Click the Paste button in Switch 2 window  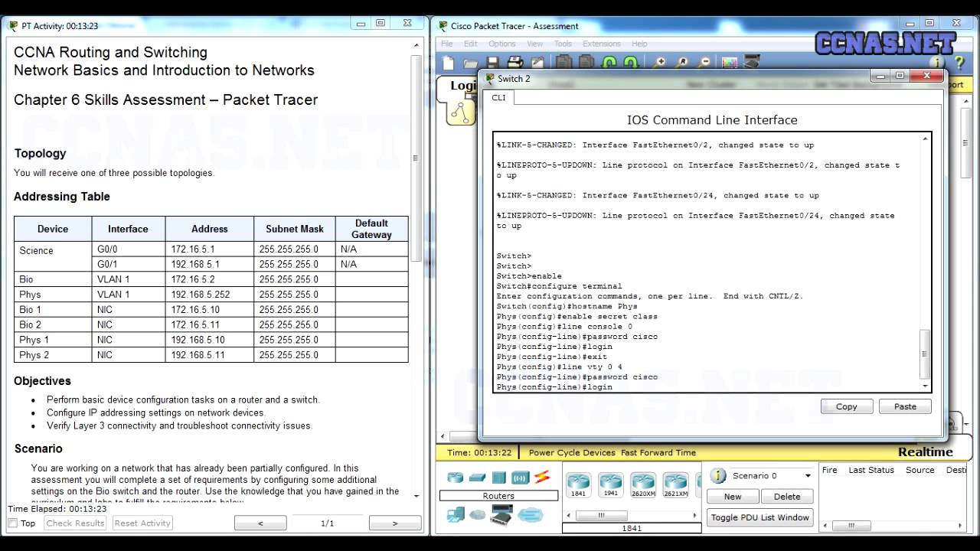pos(905,406)
